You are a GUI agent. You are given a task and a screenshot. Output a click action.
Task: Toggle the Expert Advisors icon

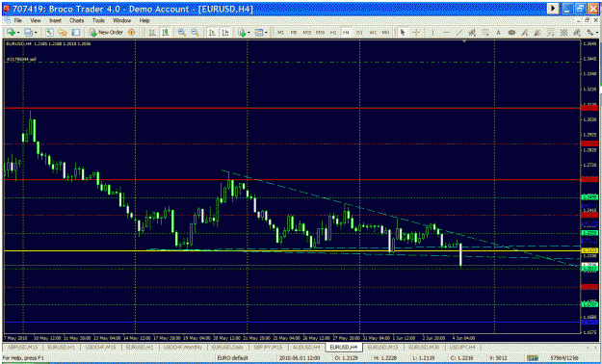(x=133, y=32)
